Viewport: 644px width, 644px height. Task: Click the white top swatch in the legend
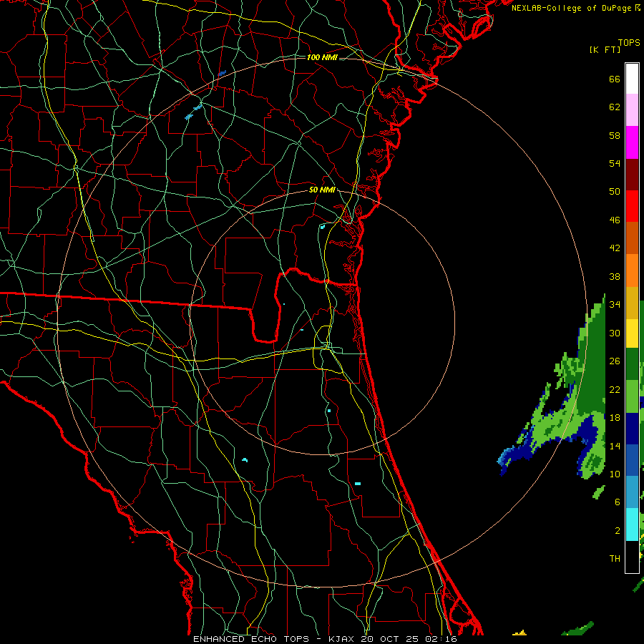coord(632,79)
